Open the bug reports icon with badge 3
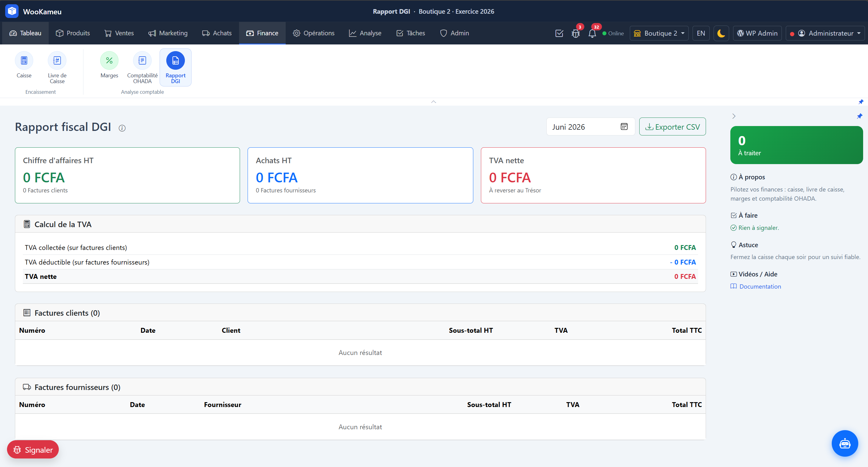Screen dimensions: 868x467 (x=576, y=33)
